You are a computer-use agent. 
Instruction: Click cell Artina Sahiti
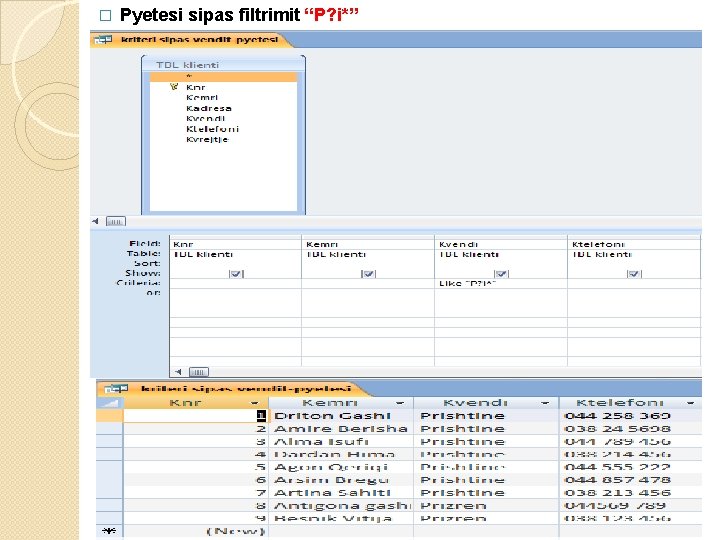341,493
